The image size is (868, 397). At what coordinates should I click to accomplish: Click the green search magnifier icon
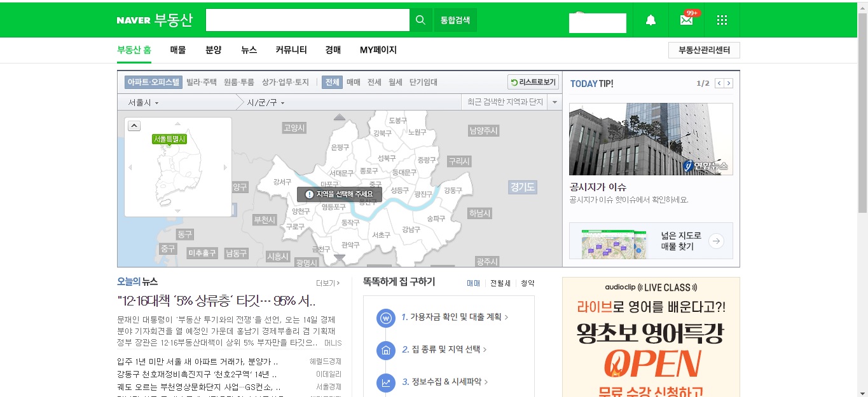[x=420, y=20]
